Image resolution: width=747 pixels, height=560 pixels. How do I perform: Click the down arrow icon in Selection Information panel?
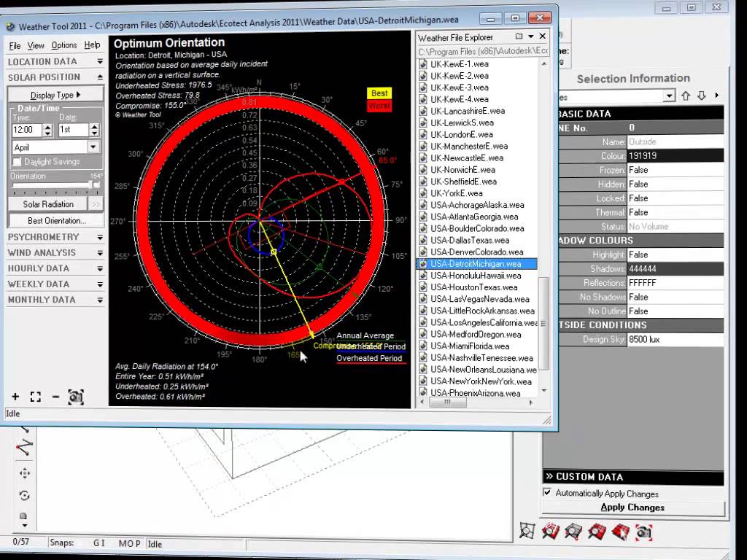pos(702,96)
